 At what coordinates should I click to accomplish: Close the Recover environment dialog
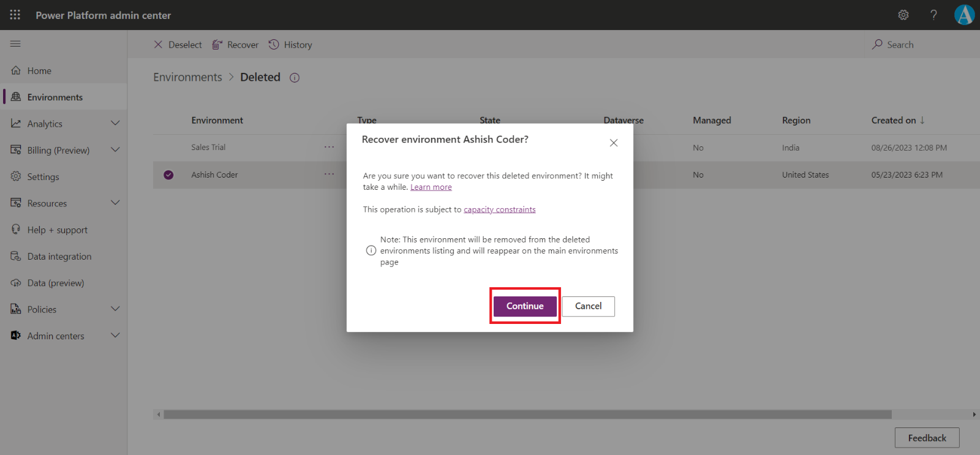(613, 143)
